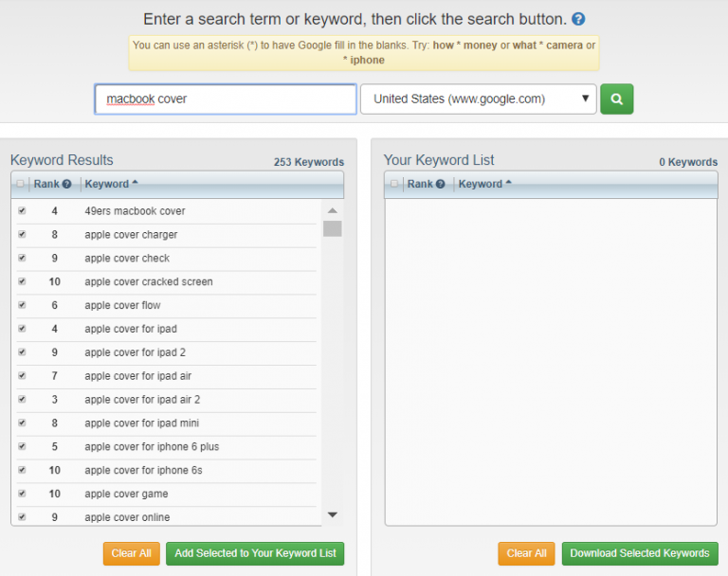This screenshot has height=576, width=728.
Task: Sort Keyword Results by Rank column
Action: [x=46, y=185]
